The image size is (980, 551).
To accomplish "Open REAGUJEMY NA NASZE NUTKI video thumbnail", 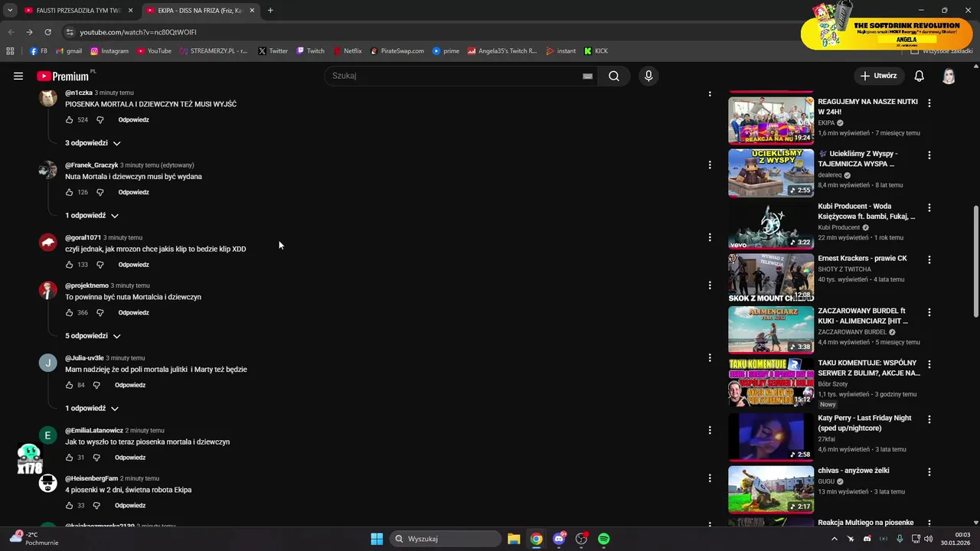I will point(771,119).
